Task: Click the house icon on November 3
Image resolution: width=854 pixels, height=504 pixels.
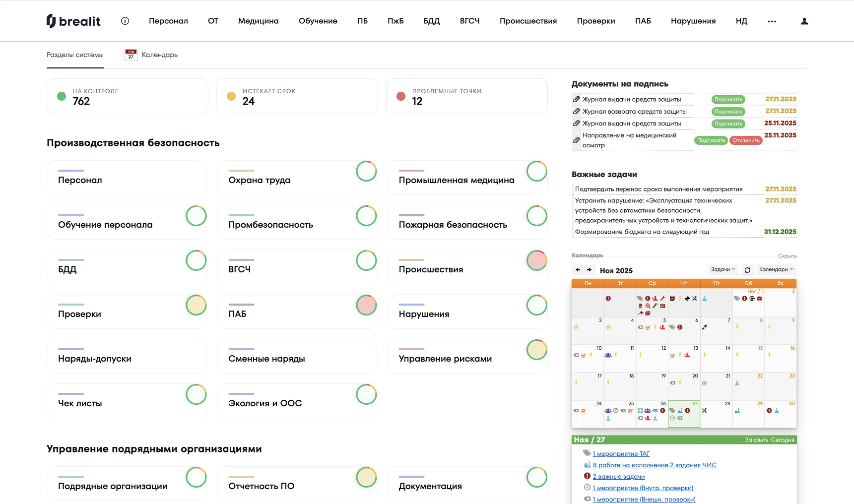Action: [x=576, y=327]
